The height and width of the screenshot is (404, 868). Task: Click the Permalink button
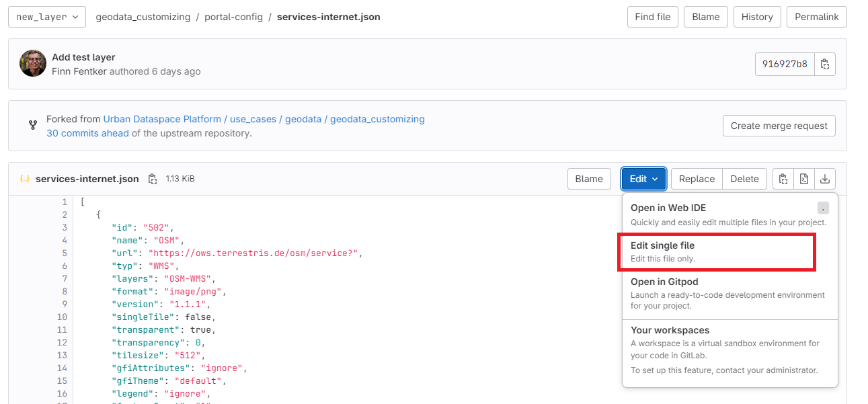(x=817, y=17)
